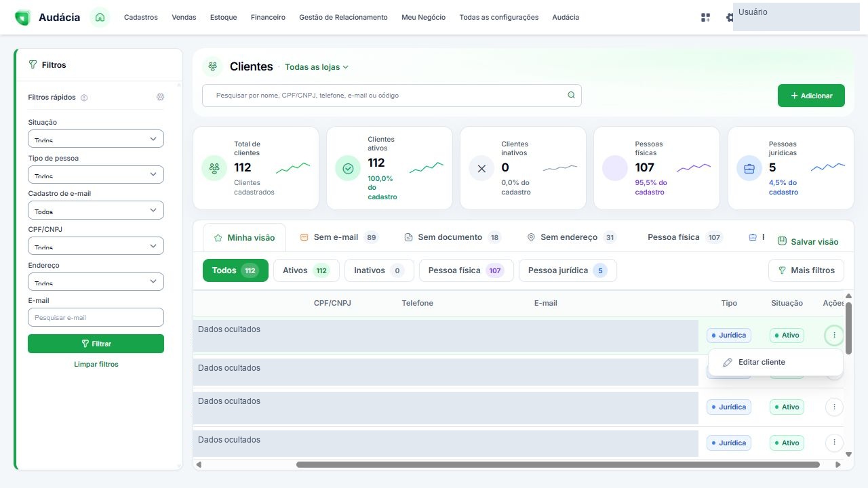Apply filters with the Filtrar button
The height and width of the screenshot is (488, 868).
coord(96,344)
